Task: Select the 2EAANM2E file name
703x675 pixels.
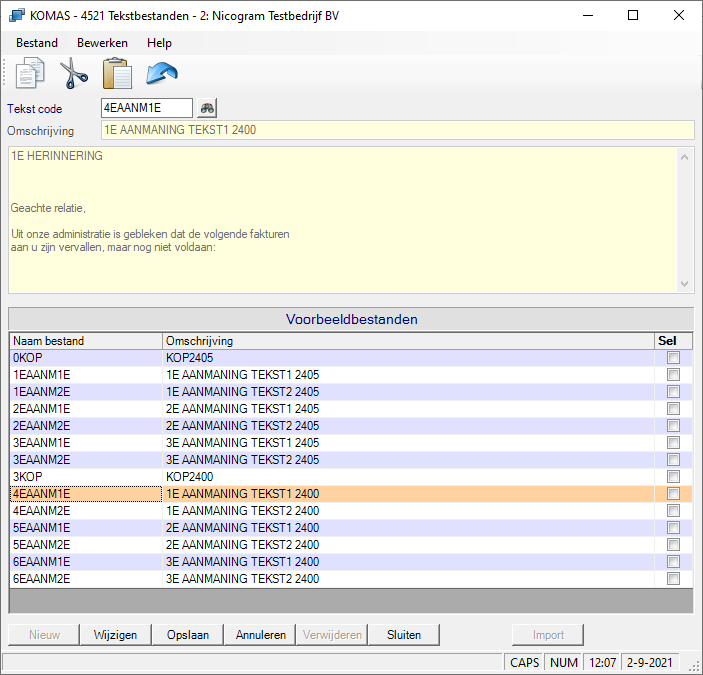Action: [42, 426]
